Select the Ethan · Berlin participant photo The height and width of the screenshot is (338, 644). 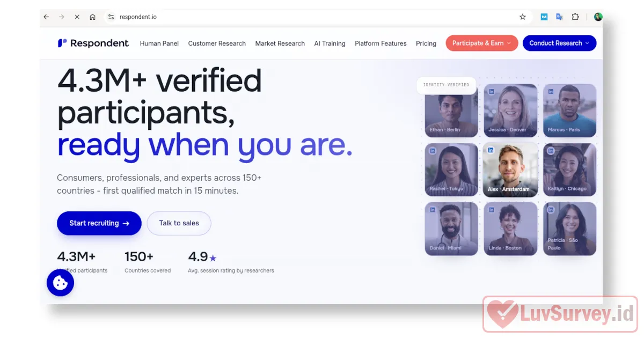[451, 111]
